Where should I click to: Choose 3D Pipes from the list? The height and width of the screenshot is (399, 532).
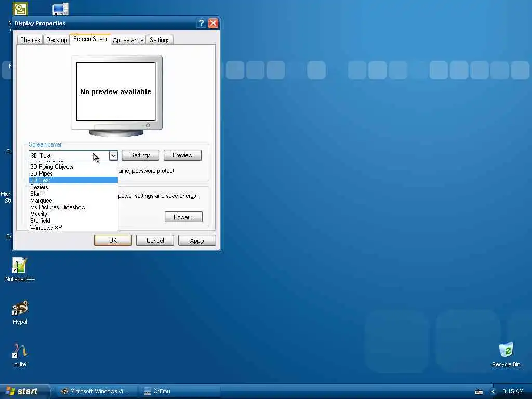[73, 174]
